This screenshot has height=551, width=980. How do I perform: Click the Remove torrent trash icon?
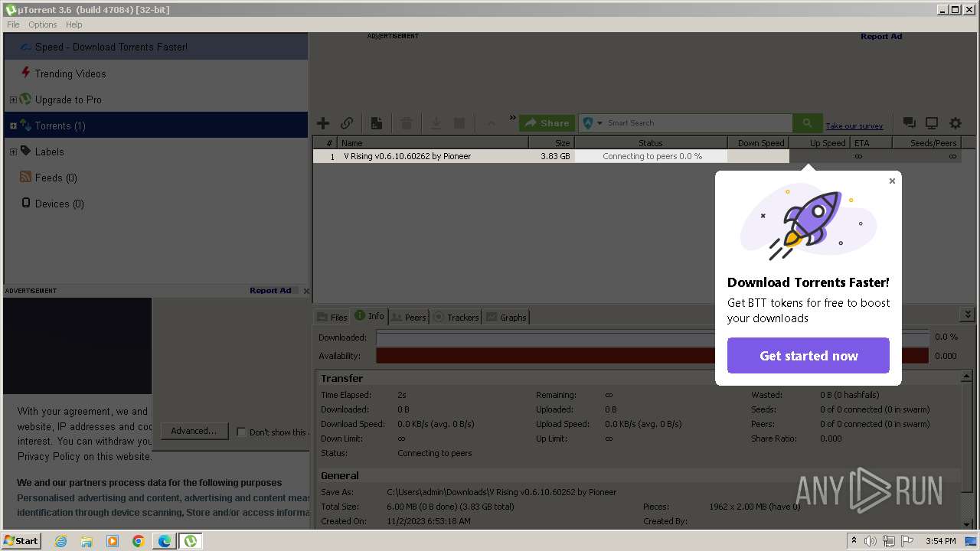click(407, 123)
